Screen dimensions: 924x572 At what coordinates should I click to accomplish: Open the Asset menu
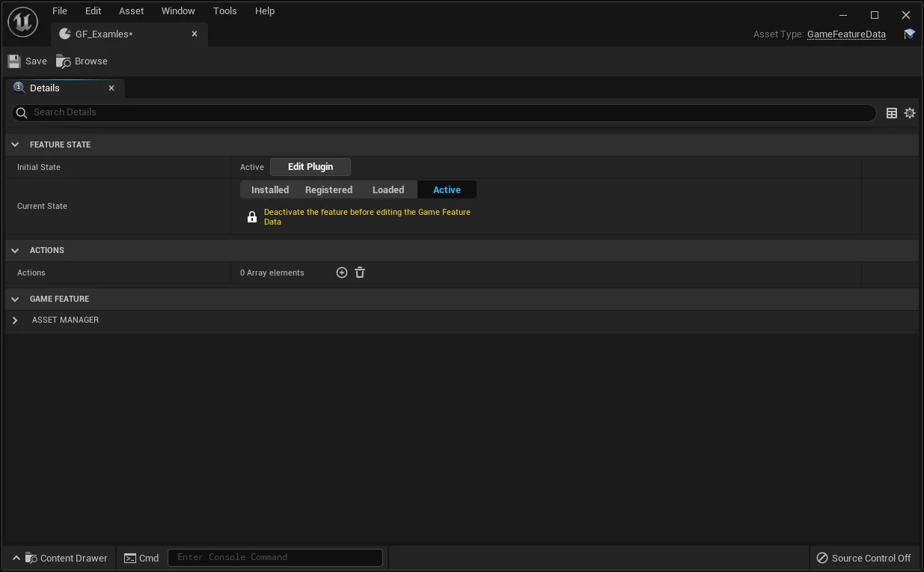(x=131, y=11)
